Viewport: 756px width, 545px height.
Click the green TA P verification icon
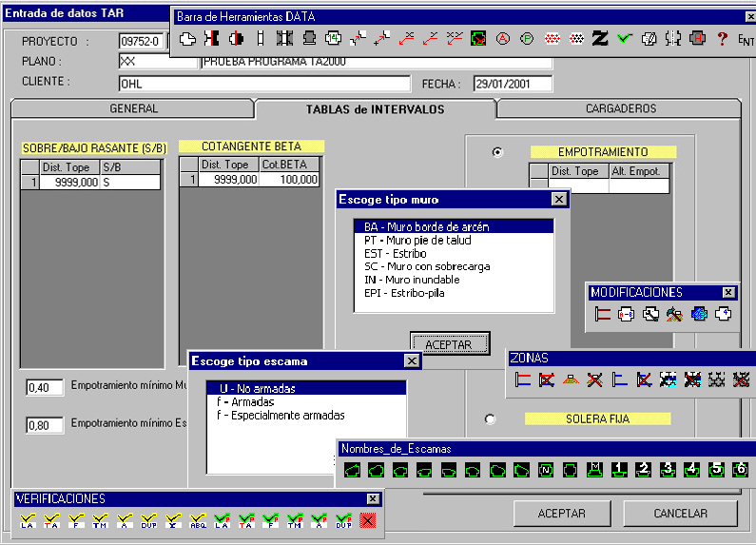246,521
